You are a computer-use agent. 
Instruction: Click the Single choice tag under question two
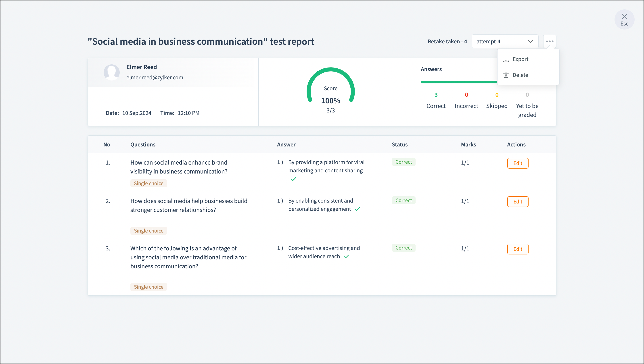tap(148, 231)
